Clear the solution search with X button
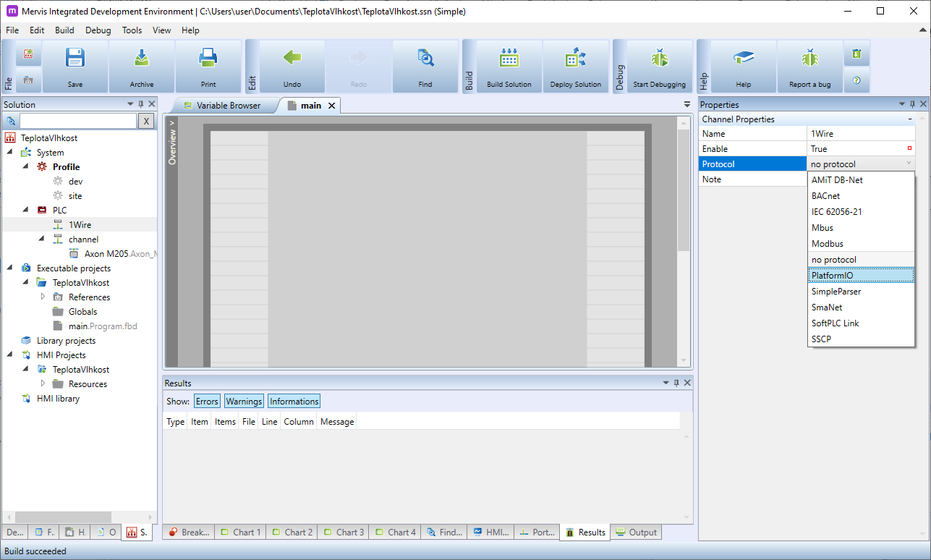Viewport: 931px width, 560px height. point(146,122)
